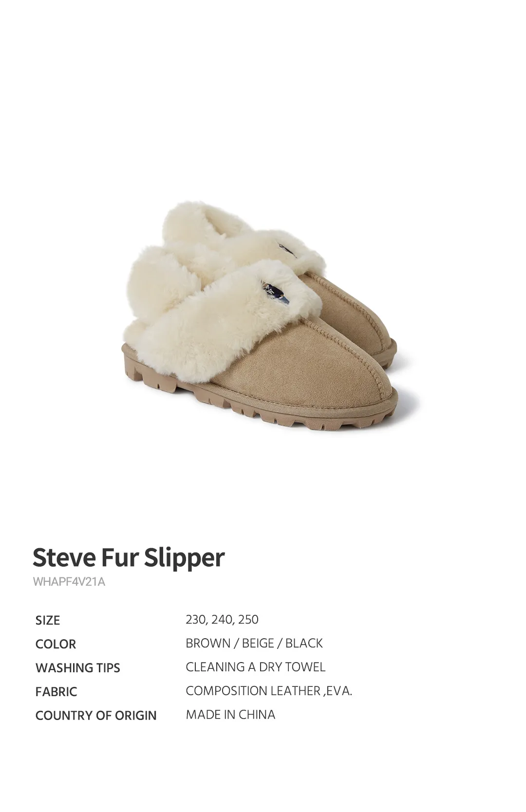Viewport: 526px width, 812px height.
Task: Click the MADE IN CHINA text
Action: click(x=230, y=715)
